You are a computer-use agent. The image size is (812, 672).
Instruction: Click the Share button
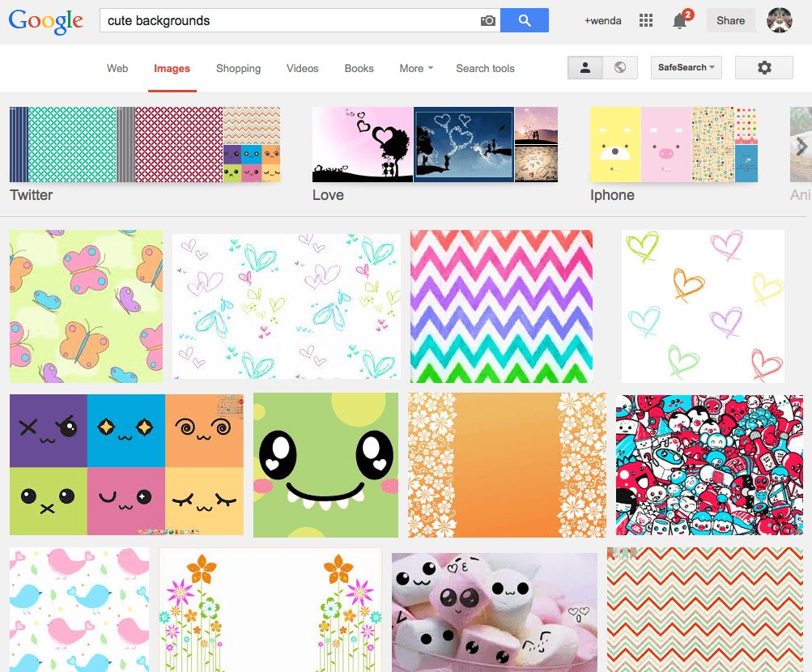pos(730,21)
